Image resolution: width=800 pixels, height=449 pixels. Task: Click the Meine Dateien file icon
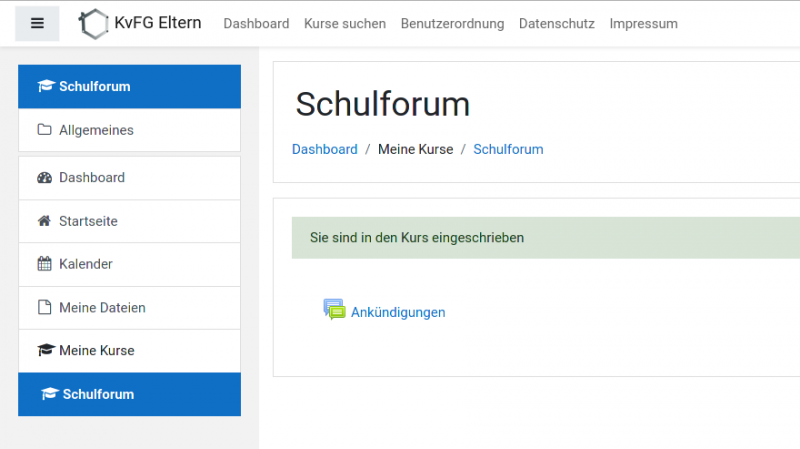tap(44, 308)
